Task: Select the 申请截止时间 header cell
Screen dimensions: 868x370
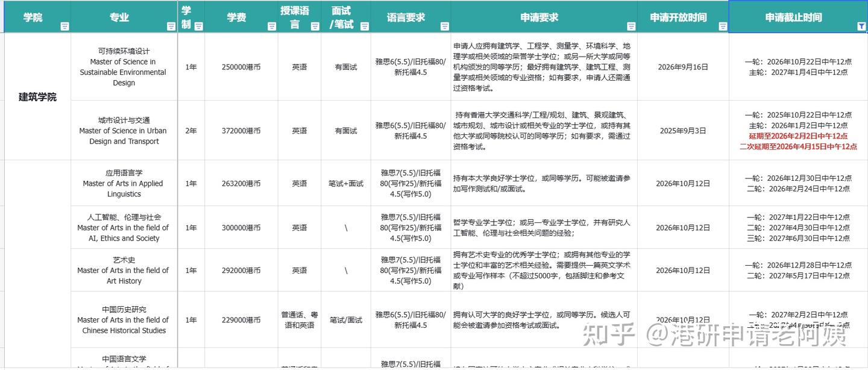Action: [798, 17]
